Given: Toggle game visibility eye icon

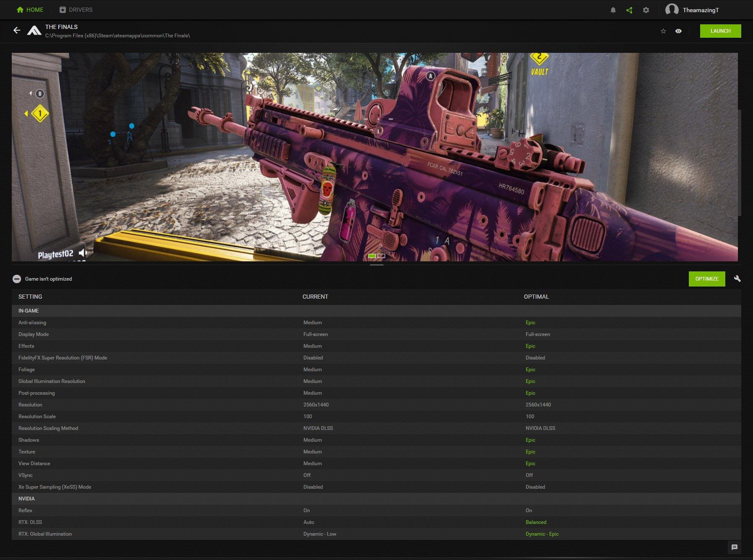Looking at the screenshot, I should pyautogui.click(x=678, y=31).
